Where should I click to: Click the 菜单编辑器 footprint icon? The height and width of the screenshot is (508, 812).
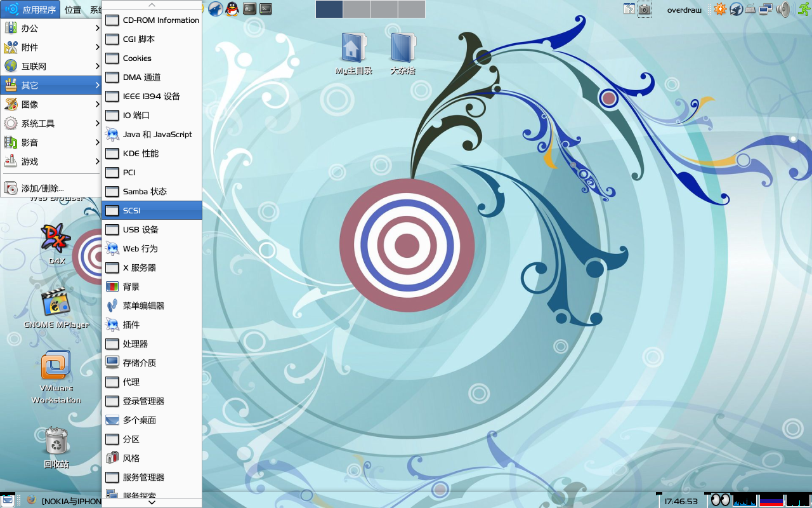pos(112,305)
